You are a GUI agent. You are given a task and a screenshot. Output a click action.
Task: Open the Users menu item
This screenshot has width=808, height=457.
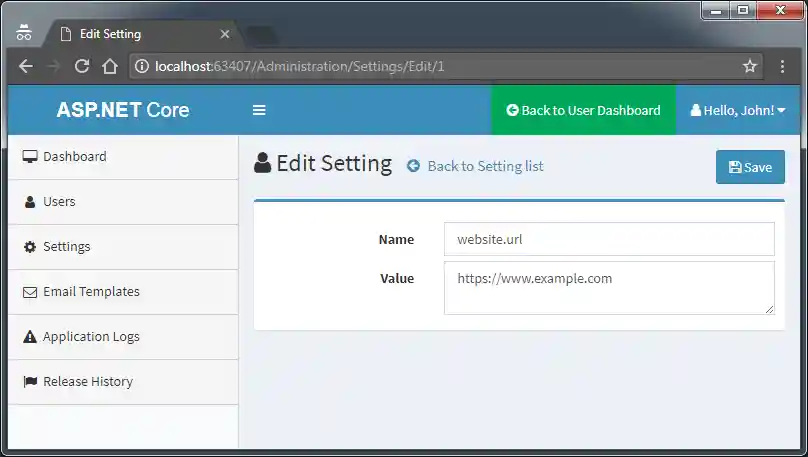coord(123,202)
